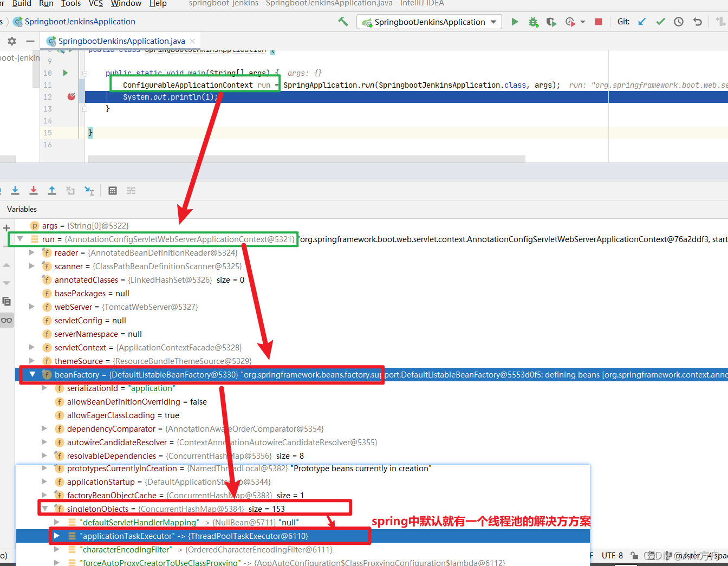This screenshot has width=728, height=566.
Task: Click the Force Step Into red arrow icon
Action: pyautogui.click(x=34, y=191)
